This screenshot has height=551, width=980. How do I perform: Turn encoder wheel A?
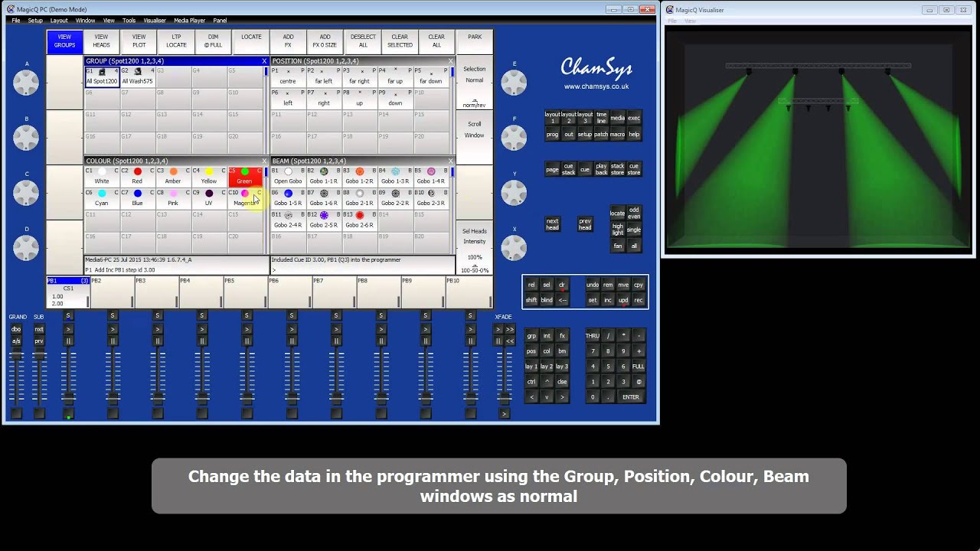click(26, 83)
